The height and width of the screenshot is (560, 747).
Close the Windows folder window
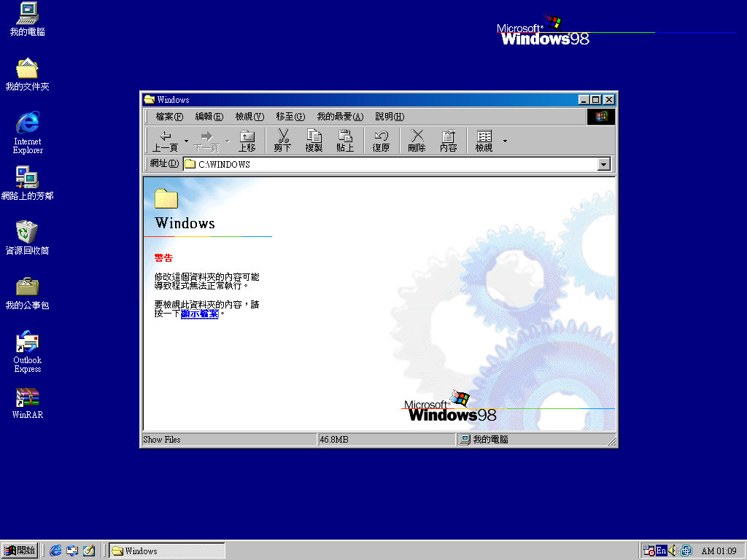point(609,99)
